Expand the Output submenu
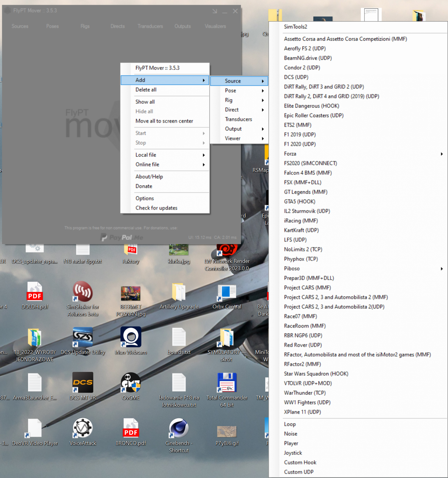 click(x=239, y=129)
